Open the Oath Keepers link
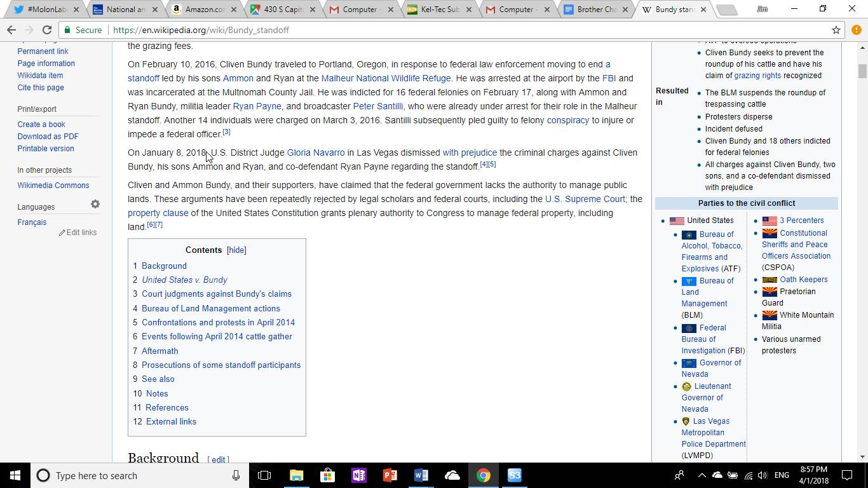Image resolution: width=868 pixels, height=488 pixels. [x=803, y=279]
